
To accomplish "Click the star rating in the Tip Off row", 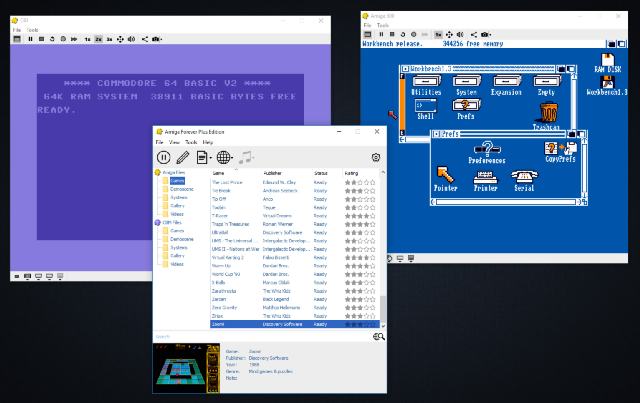I will [x=360, y=199].
